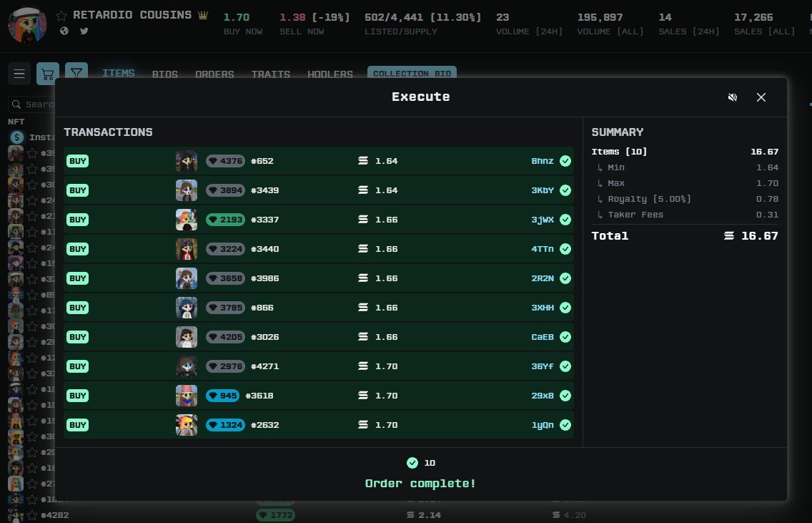This screenshot has height=523, width=812.
Task: Open transaction link 29xB
Action: click(543, 396)
